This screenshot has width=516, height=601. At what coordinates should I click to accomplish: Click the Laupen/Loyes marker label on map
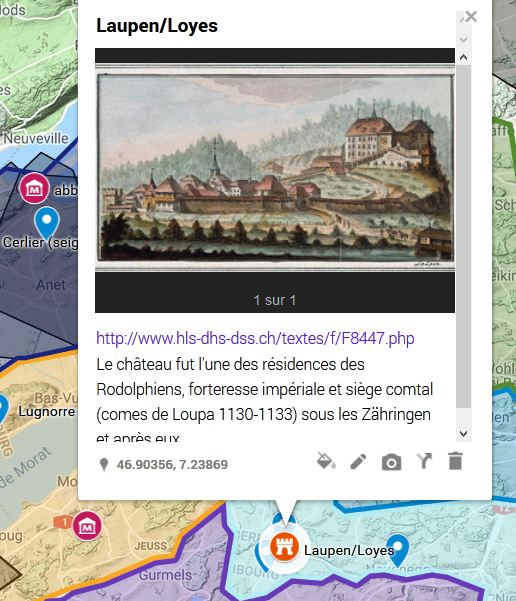coord(349,551)
